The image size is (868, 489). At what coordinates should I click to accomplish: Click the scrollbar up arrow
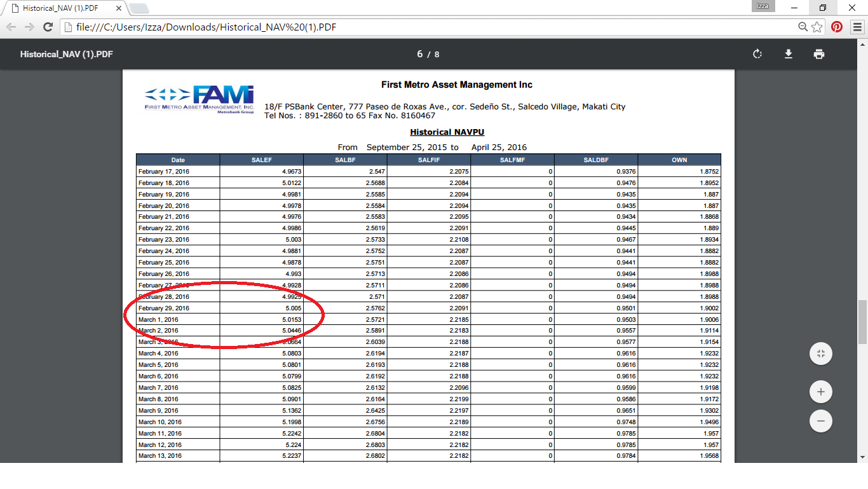click(x=862, y=45)
